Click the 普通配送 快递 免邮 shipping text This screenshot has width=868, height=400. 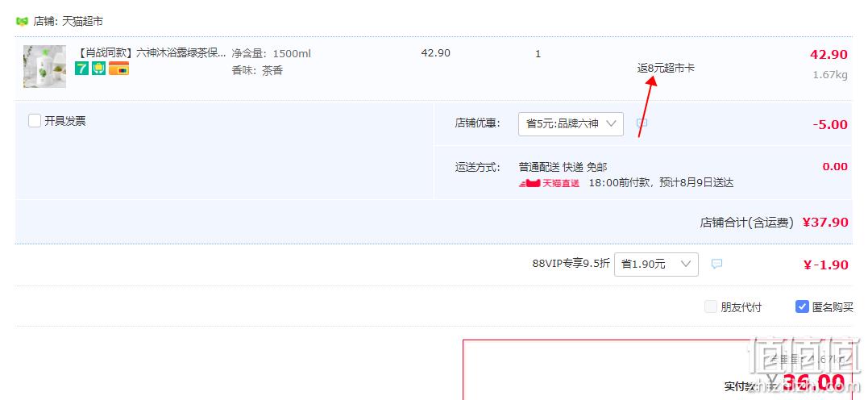point(563,167)
